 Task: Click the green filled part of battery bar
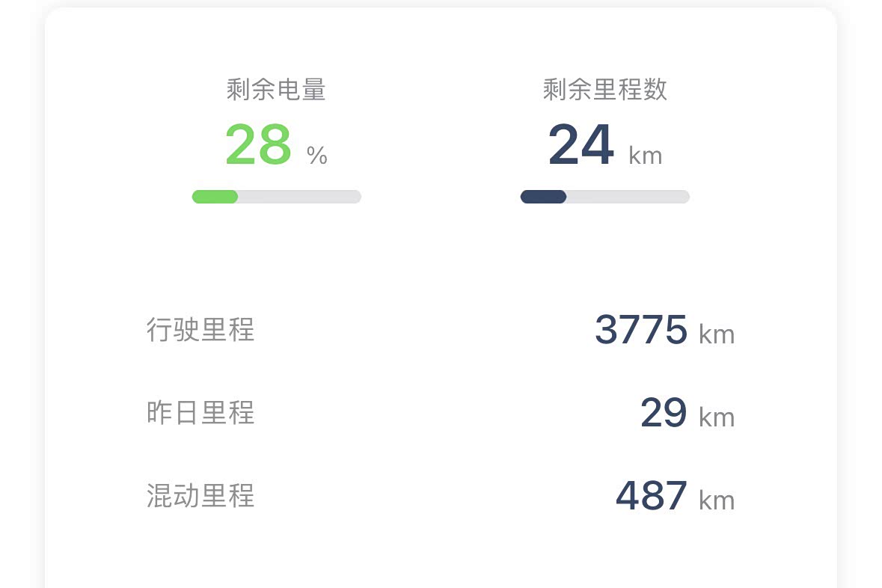pyautogui.click(x=215, y=197)
